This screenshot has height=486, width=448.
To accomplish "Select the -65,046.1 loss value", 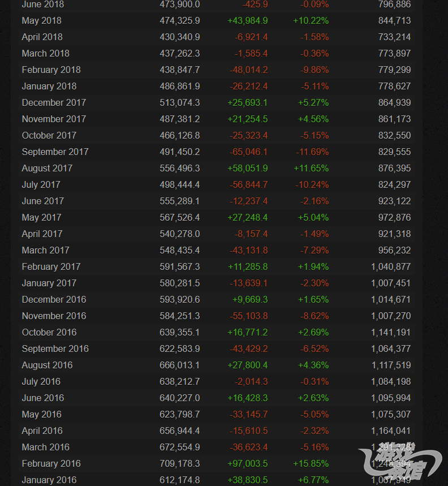I will click(x=248, y=152).
